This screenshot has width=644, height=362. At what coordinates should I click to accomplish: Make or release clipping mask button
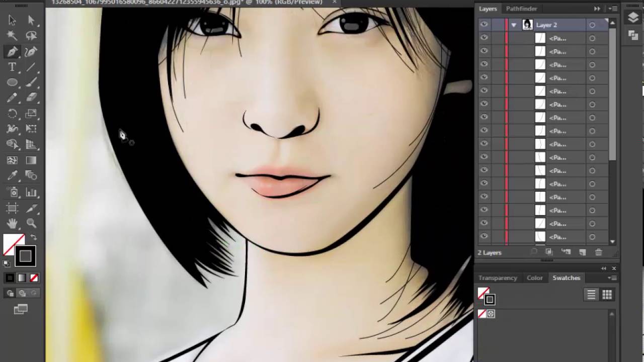coord(549,252)
